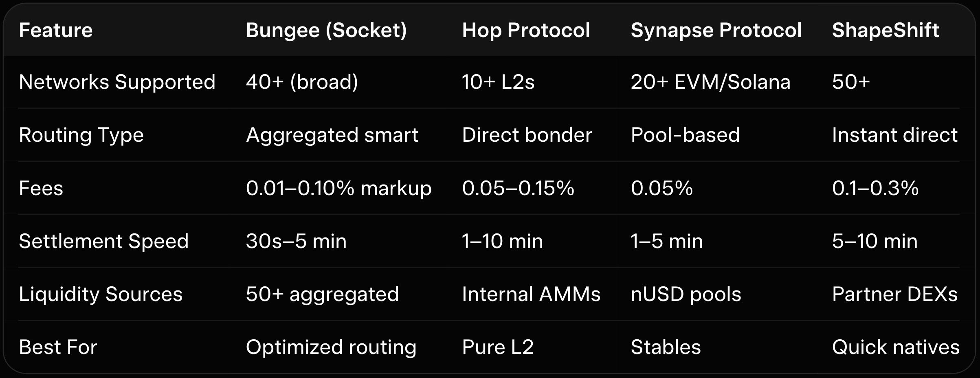
Task: Click the Networks Supported row label
Action: (x=117, y=82)
